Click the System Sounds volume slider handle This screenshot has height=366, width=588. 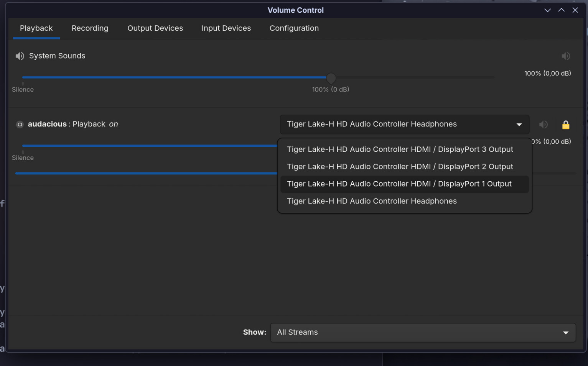point(331,78)
